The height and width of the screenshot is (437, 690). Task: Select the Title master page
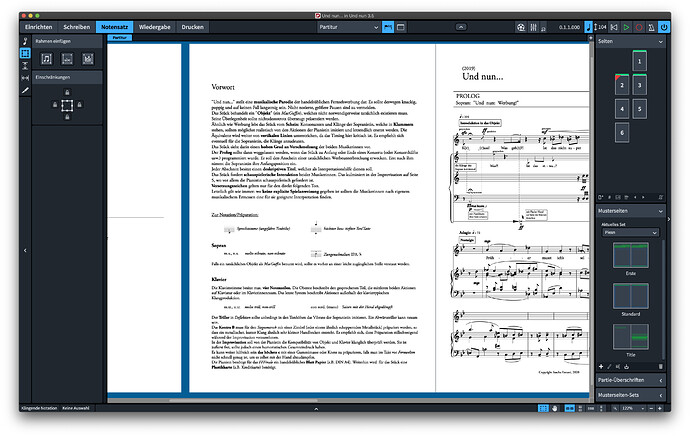coord(631,337)
